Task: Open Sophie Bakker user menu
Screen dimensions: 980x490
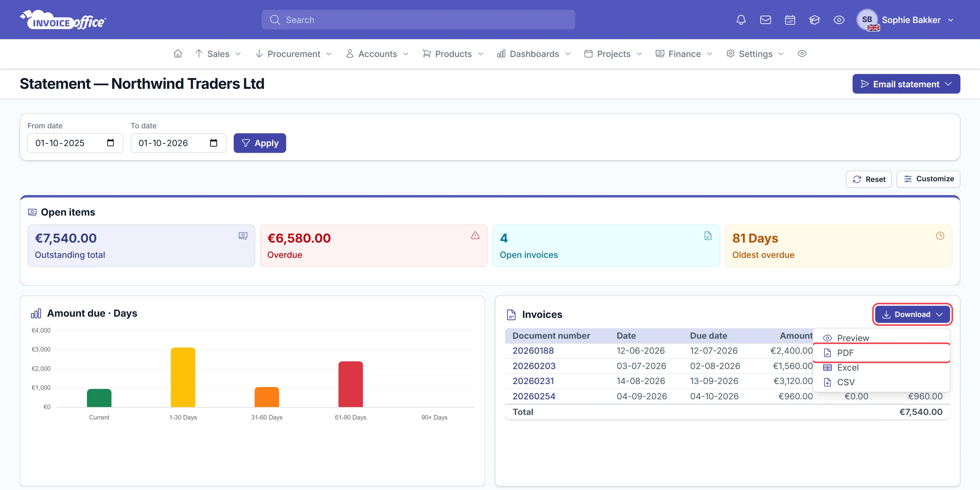Action: [x=906, y=20]
